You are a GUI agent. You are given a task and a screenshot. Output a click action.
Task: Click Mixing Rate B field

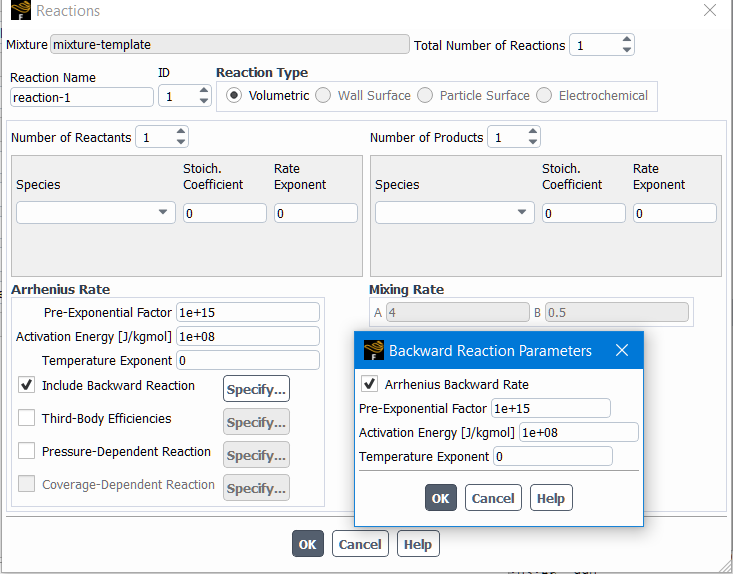617,312
